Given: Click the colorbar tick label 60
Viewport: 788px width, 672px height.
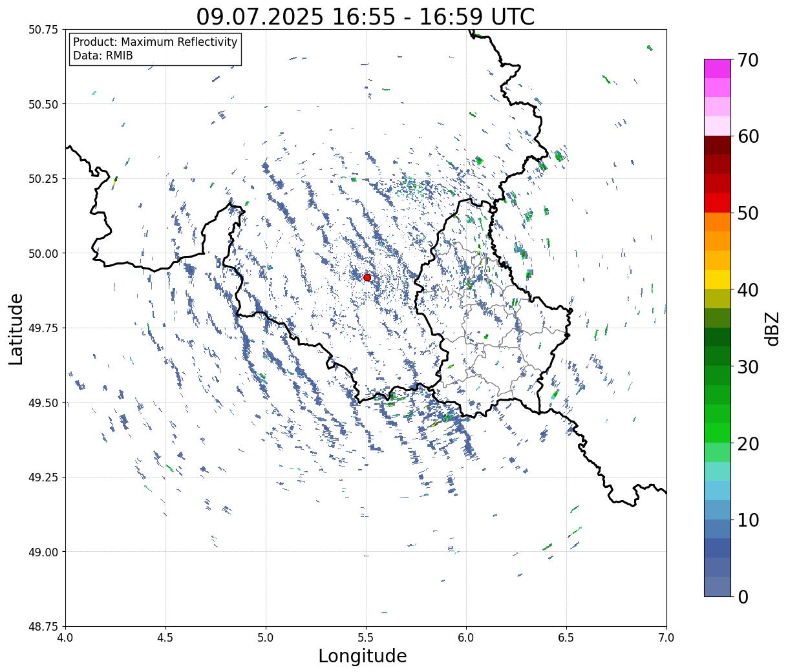Looking at the screenshot, I should point(748,136).
